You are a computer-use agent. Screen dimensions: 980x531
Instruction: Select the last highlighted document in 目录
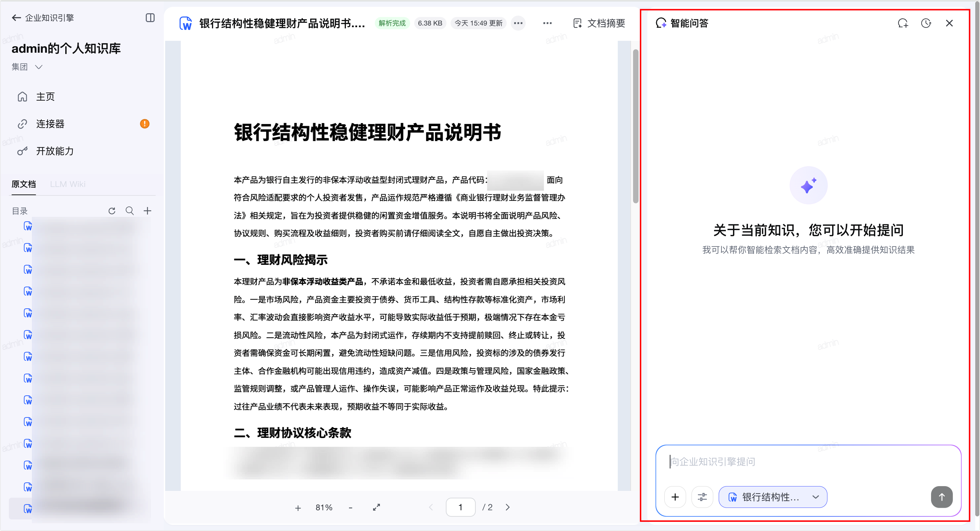pyautogui.click(x=80, y=509)
